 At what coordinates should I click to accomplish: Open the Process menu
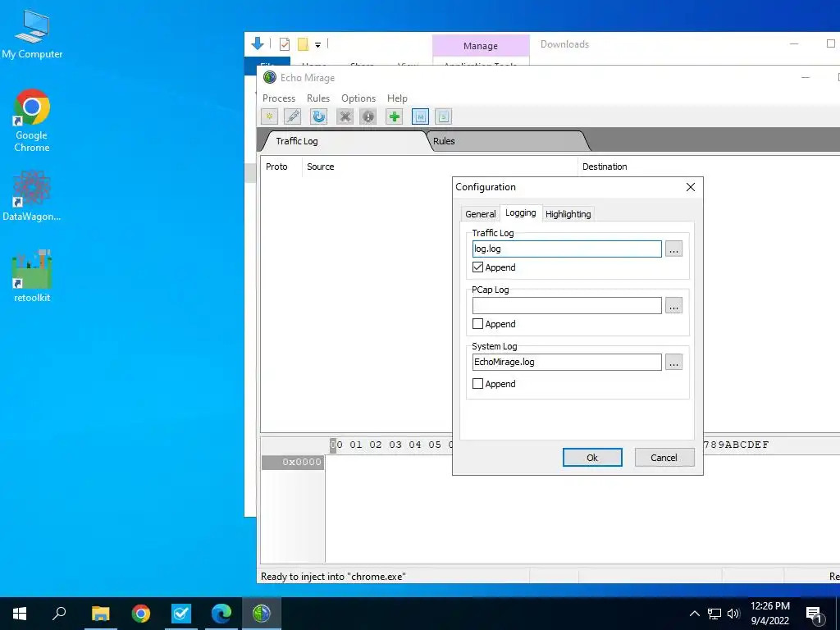coord(279,98)
